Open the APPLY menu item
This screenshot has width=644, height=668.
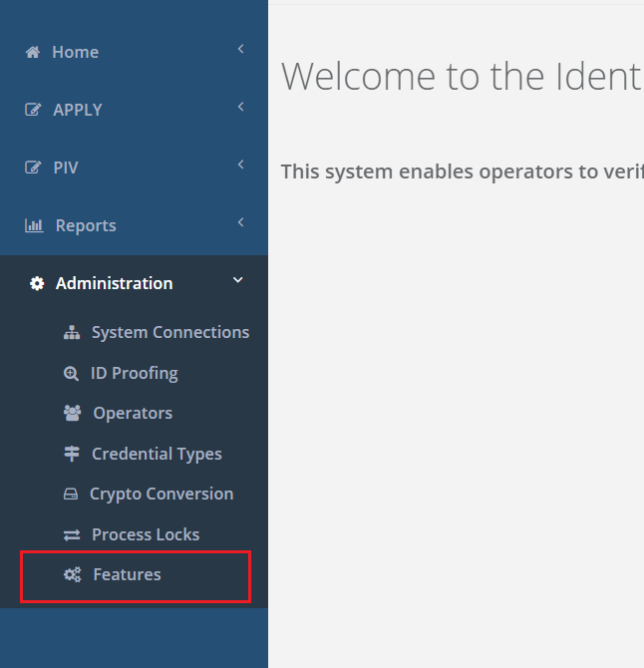click(78, 110)
